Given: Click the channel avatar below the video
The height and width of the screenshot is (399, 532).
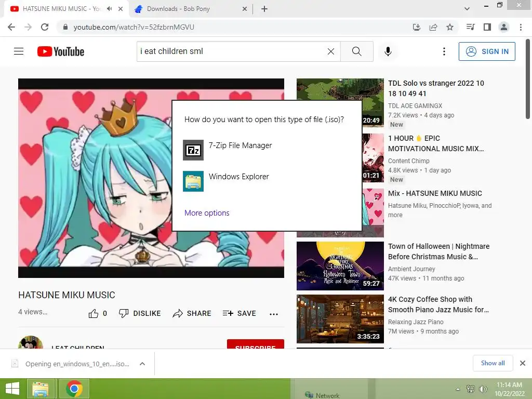Looking at the screenshot, I should (31, 343).
